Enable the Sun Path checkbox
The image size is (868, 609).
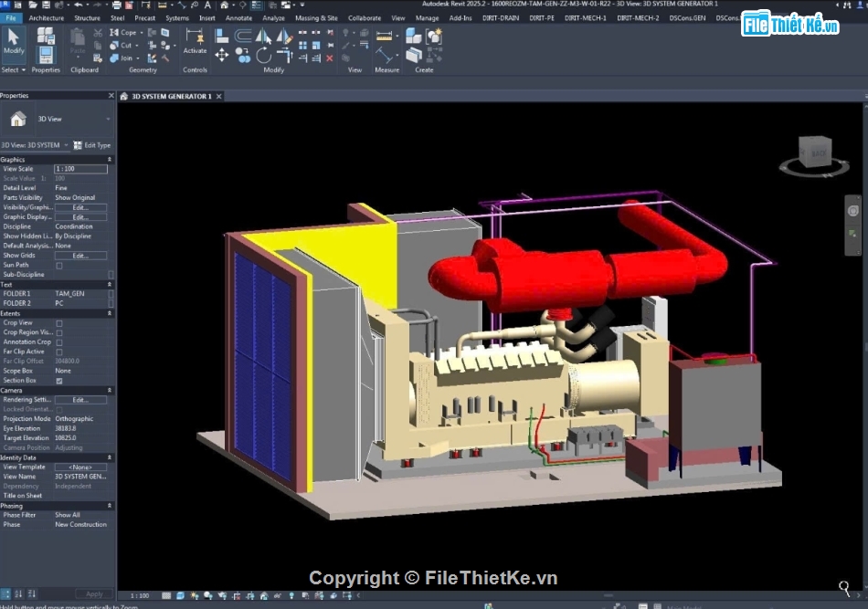tap(59, 266)
